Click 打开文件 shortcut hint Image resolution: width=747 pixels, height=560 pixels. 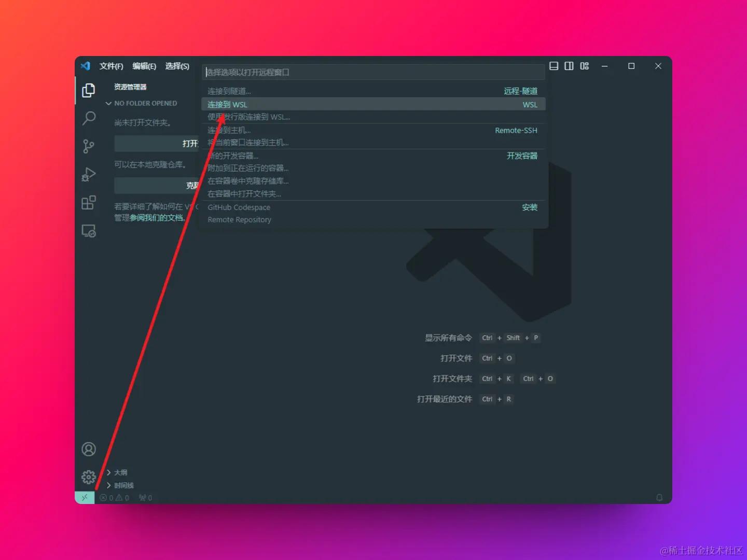coord(456,358)
